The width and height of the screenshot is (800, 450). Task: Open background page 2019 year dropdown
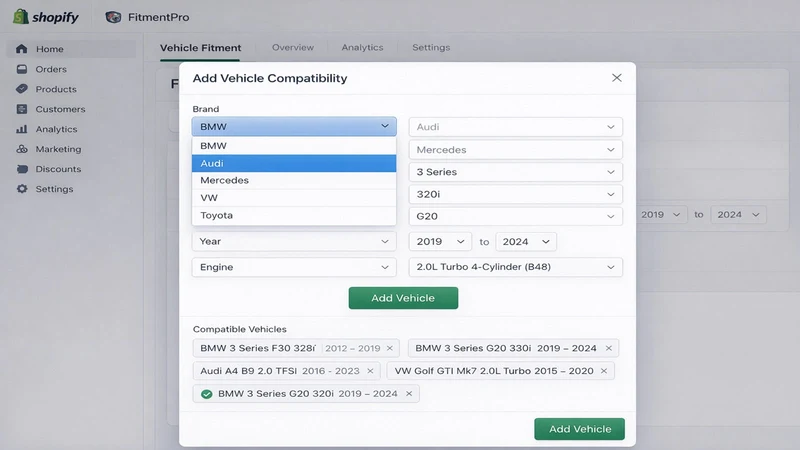pos(660,215)
